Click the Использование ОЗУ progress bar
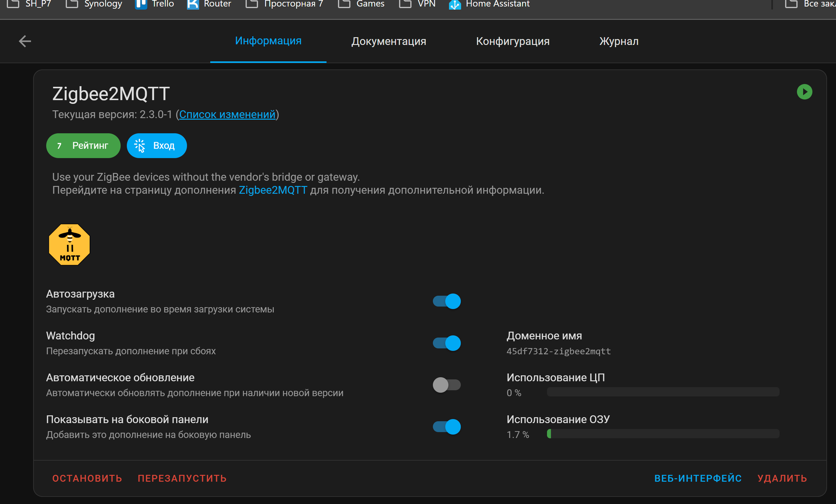The width and height of the screenshot is (836, 504). tap(663, 434)
